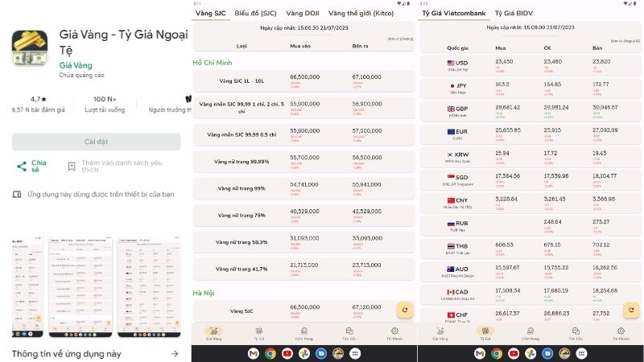Click the EUR flag row
This screenshot has width=644, height=362.
tap(530, 134)
